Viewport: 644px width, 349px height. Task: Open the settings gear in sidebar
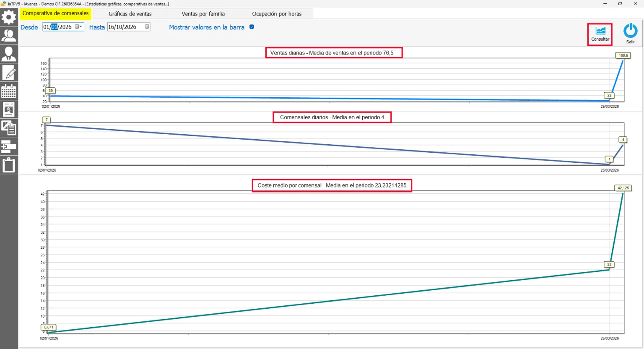[x=9, y=17]
